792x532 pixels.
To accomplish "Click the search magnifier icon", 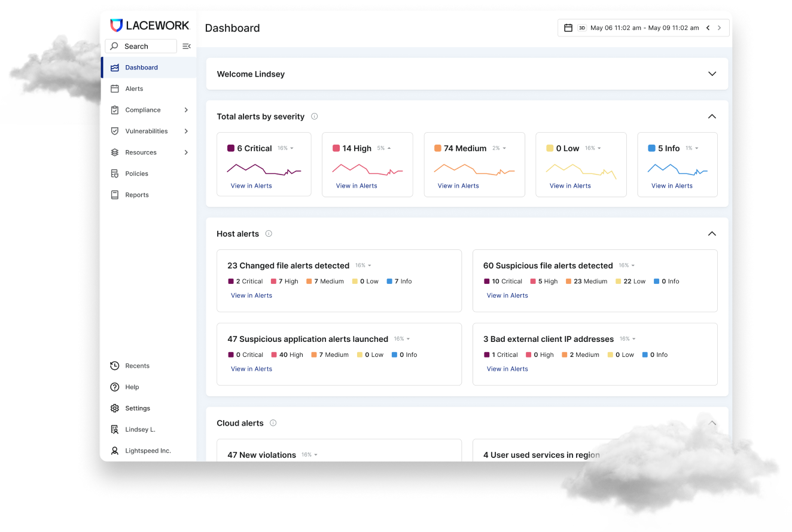I will click(x=114, y=46).
